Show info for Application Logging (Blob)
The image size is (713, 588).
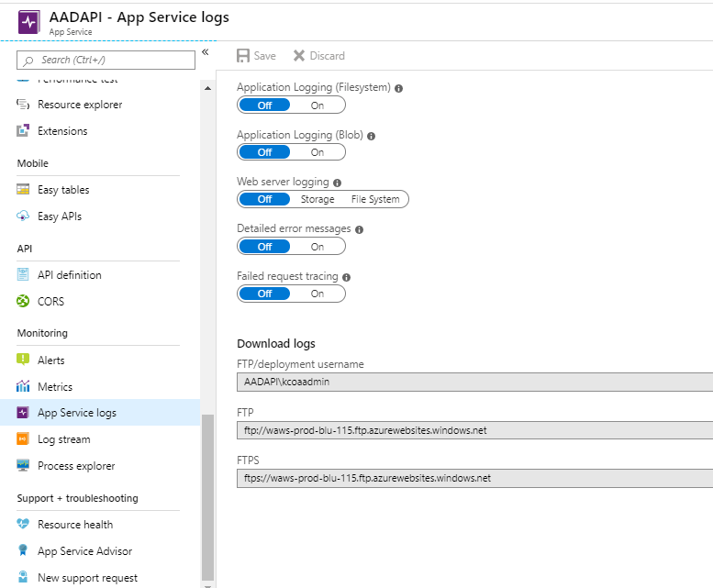371,136
